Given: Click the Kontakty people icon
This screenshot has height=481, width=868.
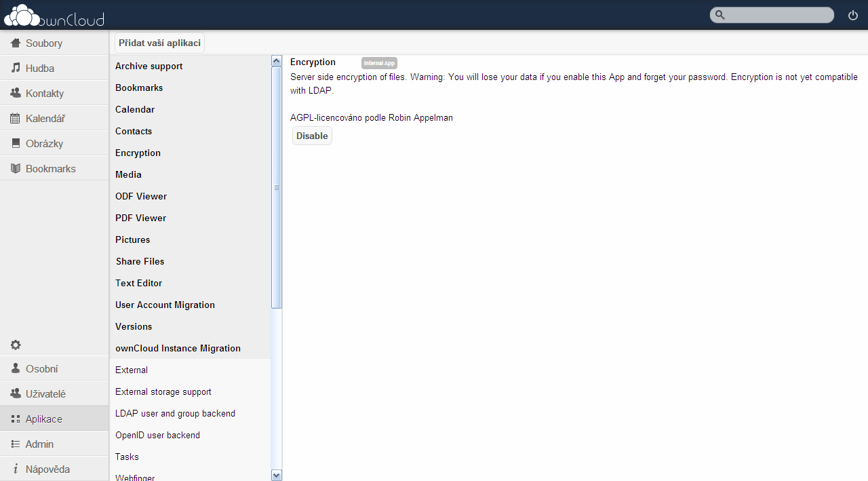Looking at the screenshot, I should 16,94.
